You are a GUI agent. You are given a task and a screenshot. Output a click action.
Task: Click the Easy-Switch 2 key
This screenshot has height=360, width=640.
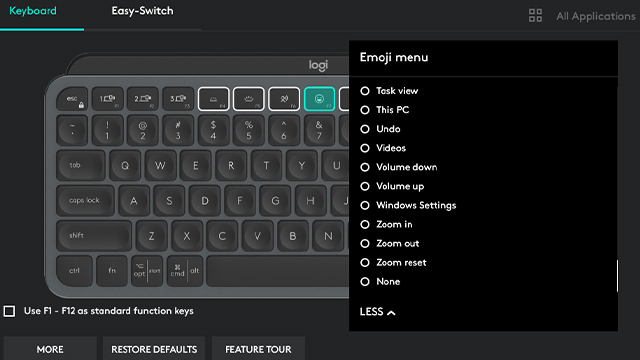click(x=143, y=99)
